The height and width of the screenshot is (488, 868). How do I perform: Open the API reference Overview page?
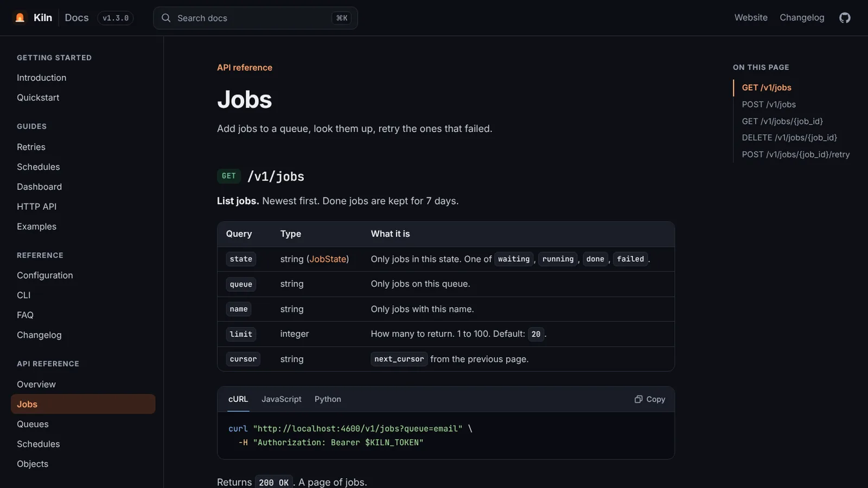pos(36,384)
